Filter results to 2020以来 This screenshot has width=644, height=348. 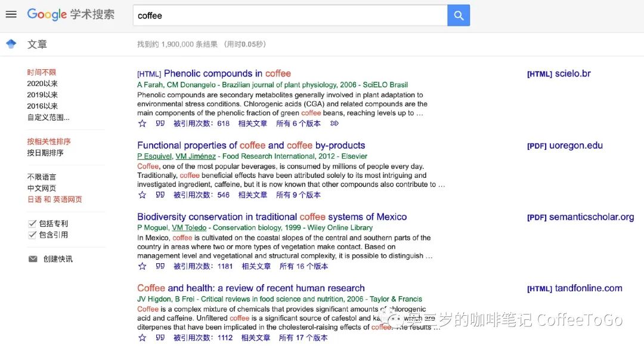[42, 83]
